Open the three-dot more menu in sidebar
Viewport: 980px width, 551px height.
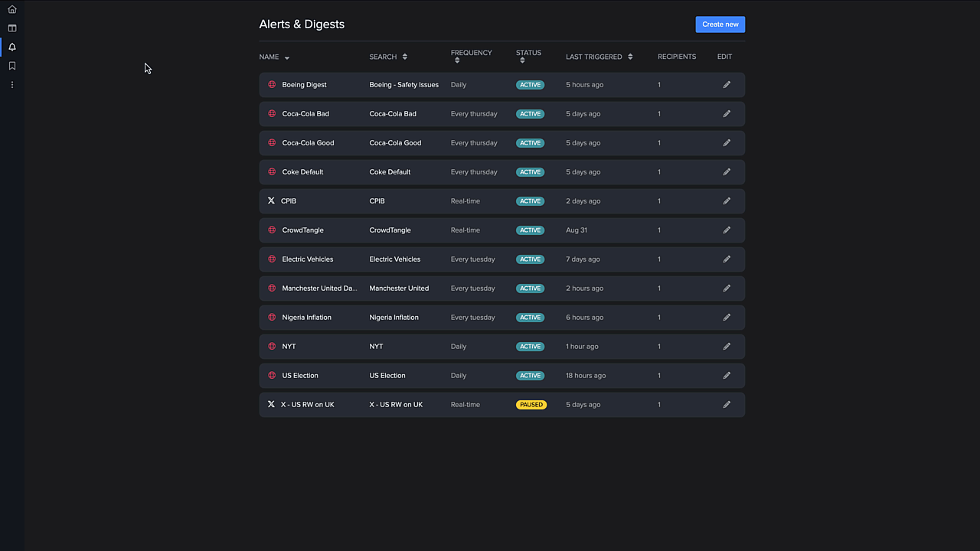(12, 85)
